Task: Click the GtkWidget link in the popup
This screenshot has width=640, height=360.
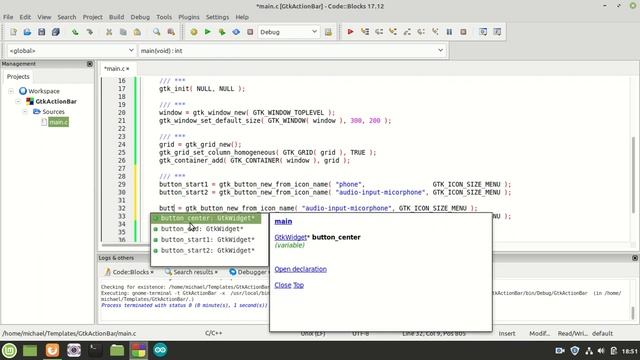Action: coord(290,237)
